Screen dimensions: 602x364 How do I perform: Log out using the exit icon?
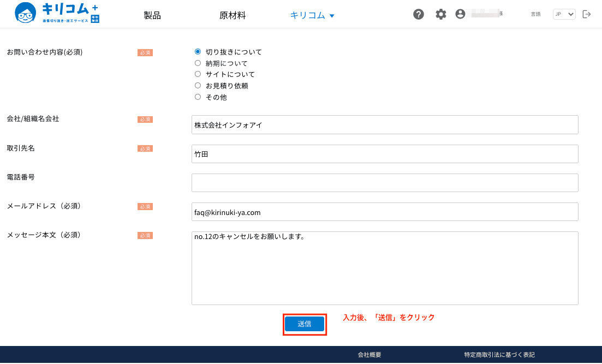coord(587,14)
